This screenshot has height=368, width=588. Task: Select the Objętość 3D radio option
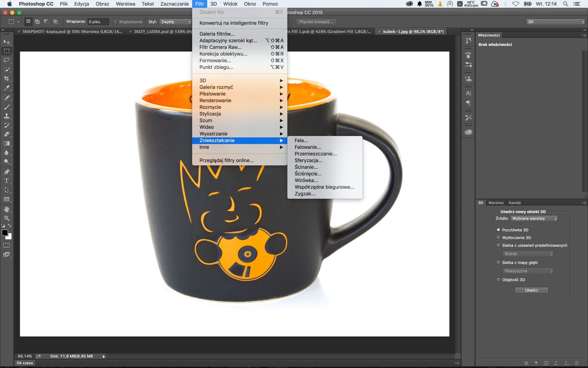coord(498,280)
